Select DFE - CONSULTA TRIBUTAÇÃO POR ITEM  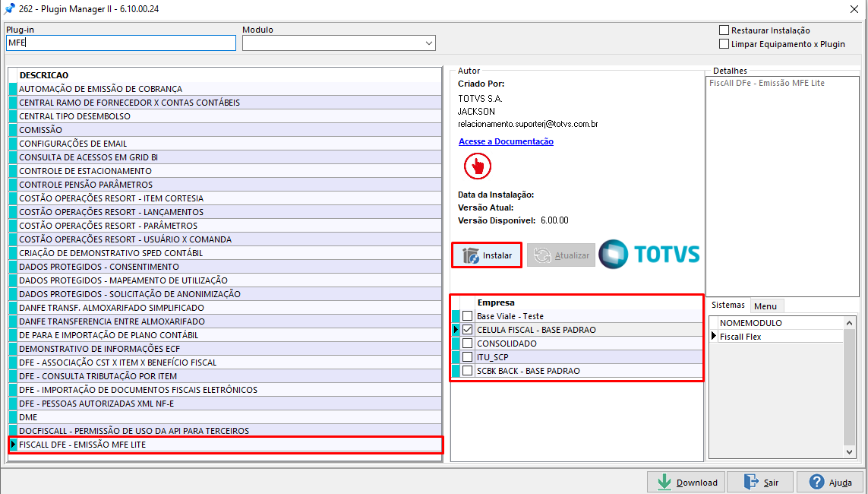(230, 376)
